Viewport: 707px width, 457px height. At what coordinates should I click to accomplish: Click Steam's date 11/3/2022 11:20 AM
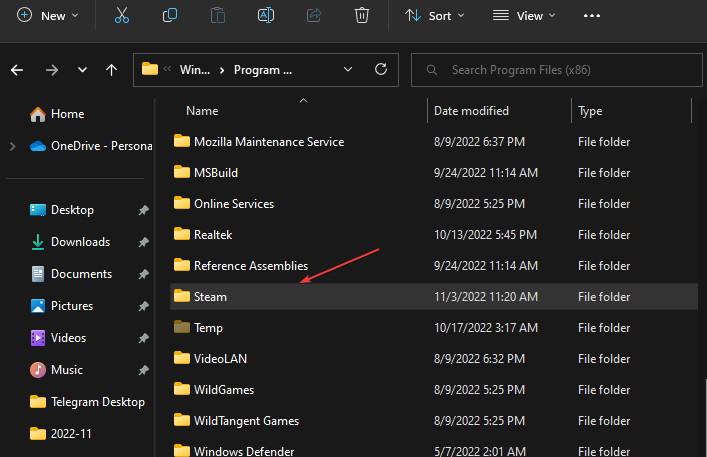click(x=486, y=297)
